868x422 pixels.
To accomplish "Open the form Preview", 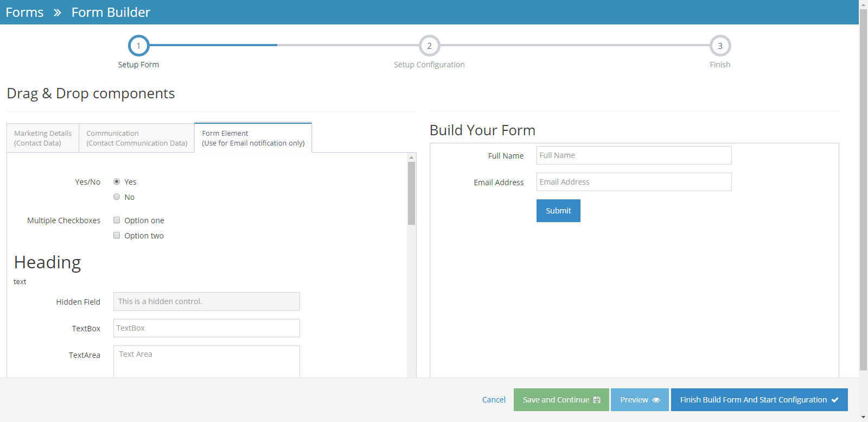I will coord(640,400).
